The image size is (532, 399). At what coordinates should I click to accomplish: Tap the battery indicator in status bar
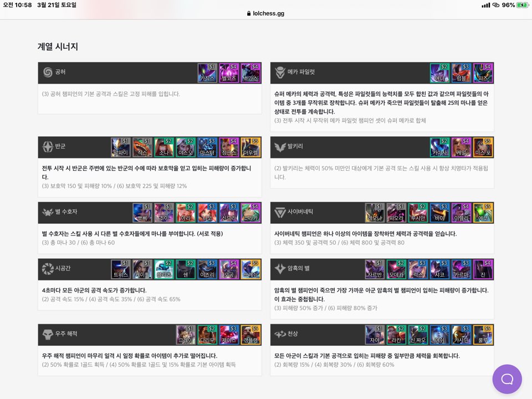pos(522,5)
